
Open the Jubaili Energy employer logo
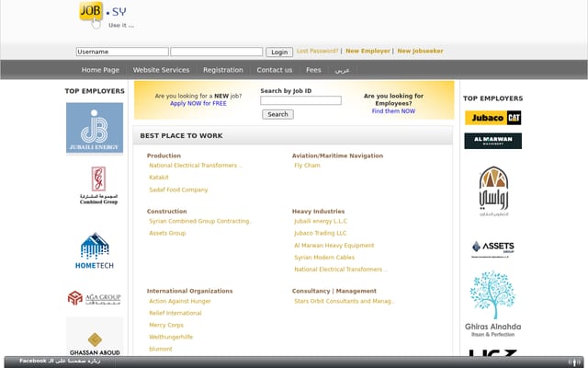pos(95,128)
